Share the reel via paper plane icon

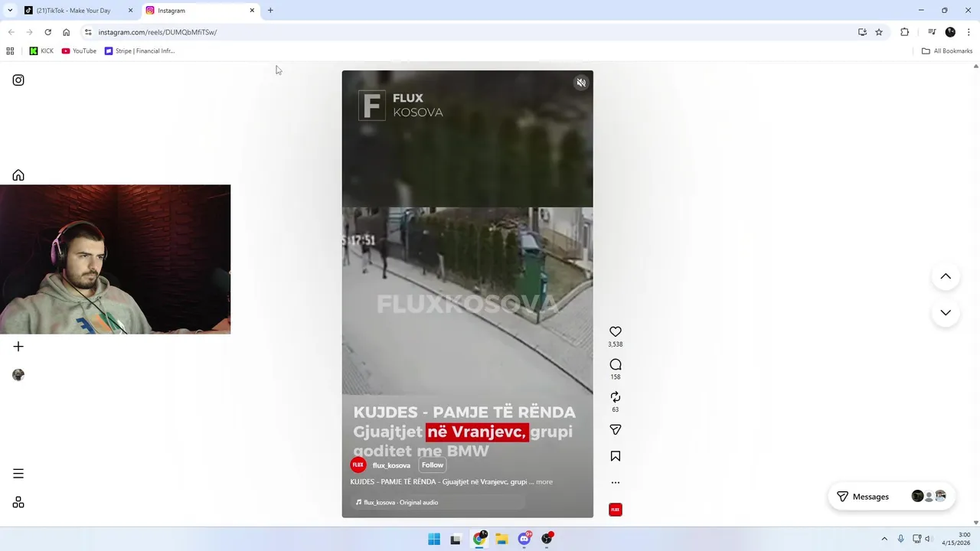(615, 430)
